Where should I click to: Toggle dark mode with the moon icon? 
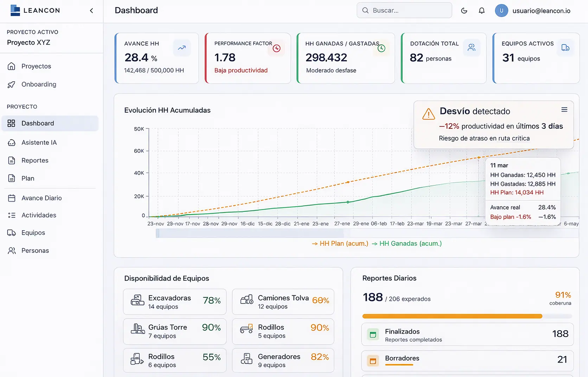click(x=464, y=11)
